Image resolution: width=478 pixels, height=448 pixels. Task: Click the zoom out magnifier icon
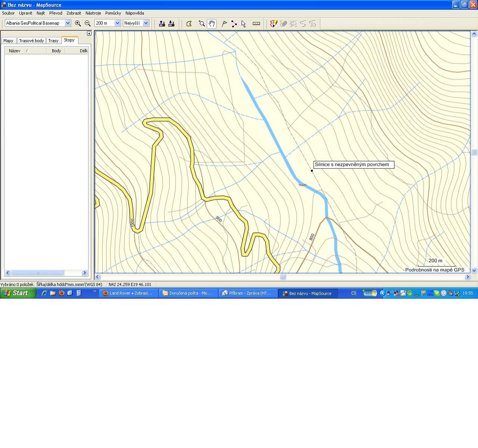click(x=87, y=23)
